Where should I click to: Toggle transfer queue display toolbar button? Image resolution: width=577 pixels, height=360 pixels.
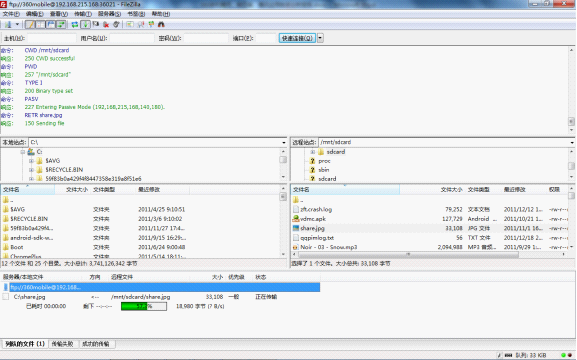61,25
